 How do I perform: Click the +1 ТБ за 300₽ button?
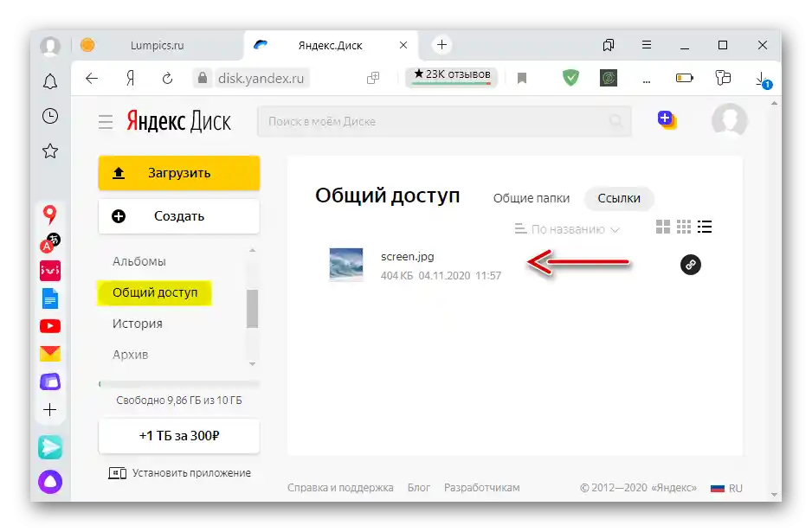[x=179, y=436]
